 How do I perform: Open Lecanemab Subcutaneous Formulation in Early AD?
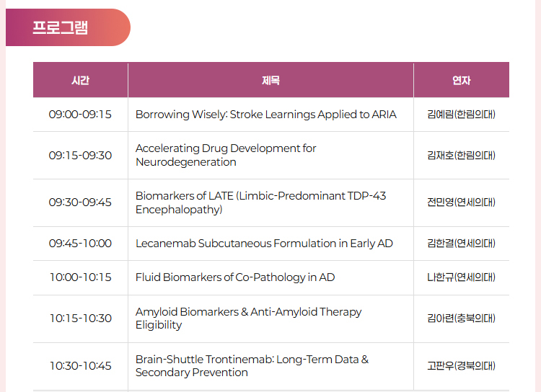(264, 244)
